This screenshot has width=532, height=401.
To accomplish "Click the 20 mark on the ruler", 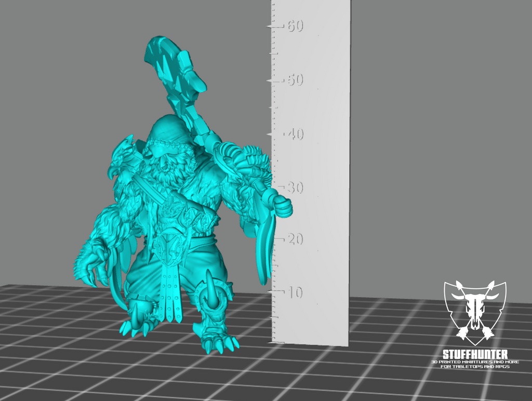I will click(x=296, y=239).
